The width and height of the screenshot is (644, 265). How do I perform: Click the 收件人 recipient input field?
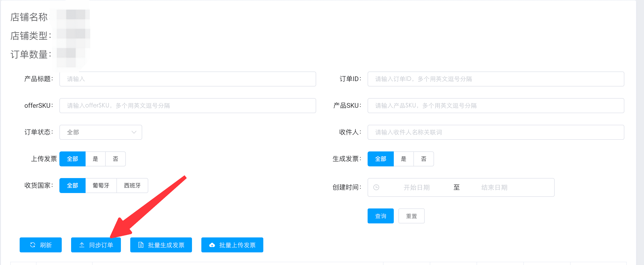496,132
